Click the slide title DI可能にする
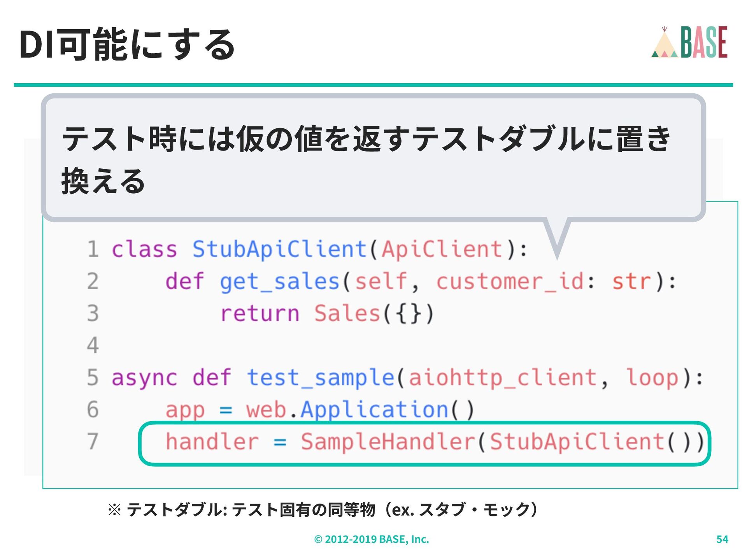The height and width of the screenshot is (560, 747). pyautogui.click(x=127, y=45)
